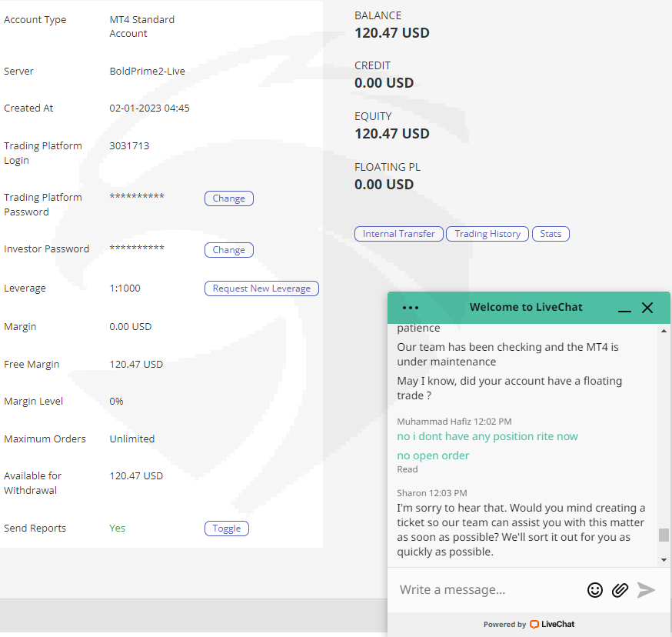Change the Trading Platform Password
The image size is (672, 637).
click(x=228, y=198)
